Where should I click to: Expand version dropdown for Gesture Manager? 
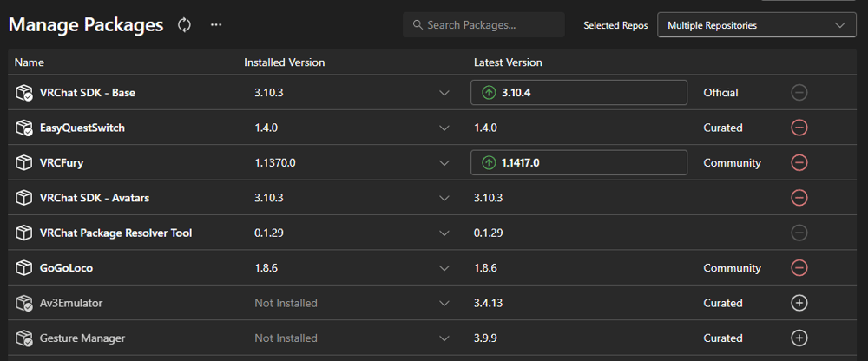point(444,338)
